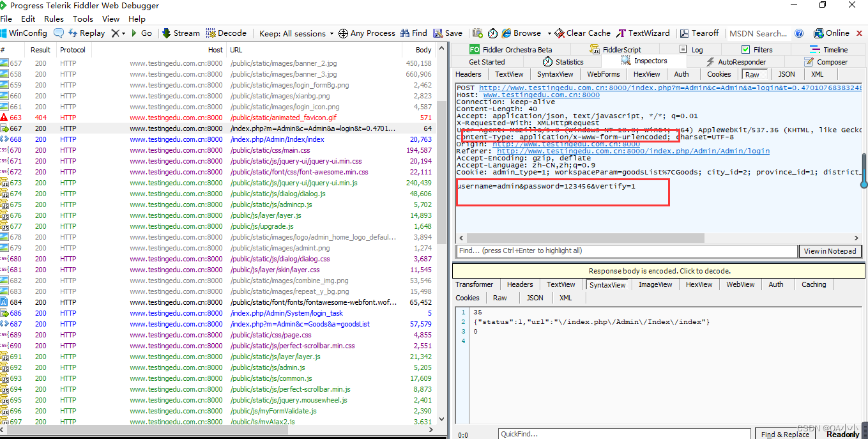The height and width of the screenshot is (439, 868).
Task: Open the Statistics tab
Action: (563, 62)
